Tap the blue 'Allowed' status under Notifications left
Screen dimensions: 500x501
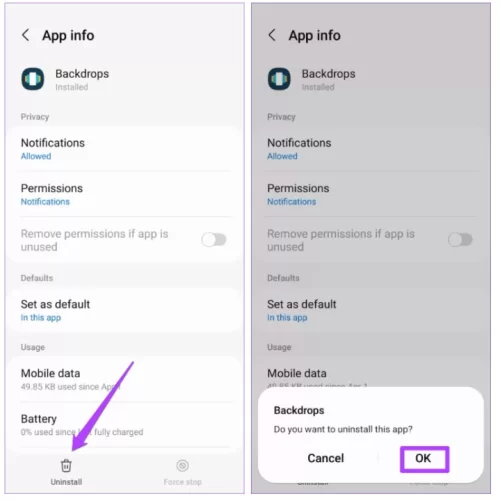36,156
